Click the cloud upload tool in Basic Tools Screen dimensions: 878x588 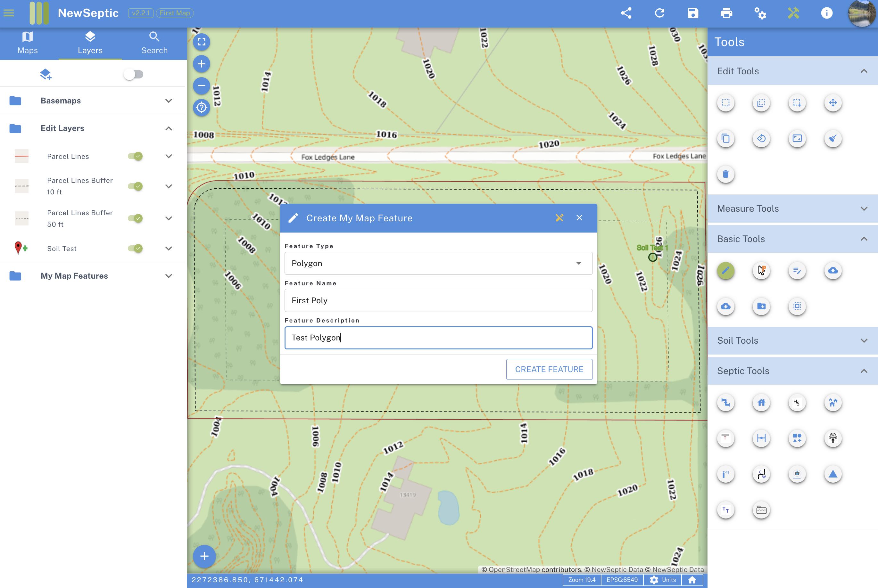click(832, 270)
